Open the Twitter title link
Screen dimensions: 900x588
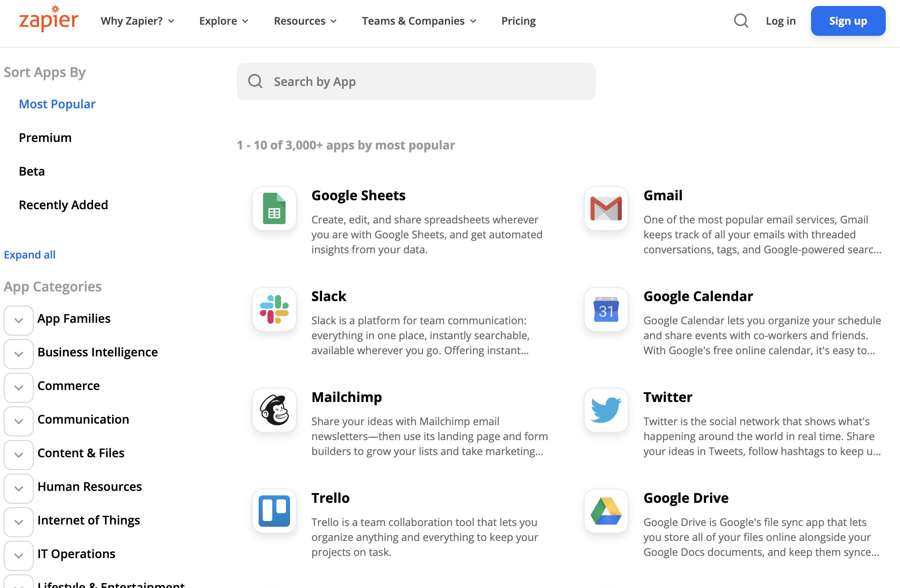668,397
